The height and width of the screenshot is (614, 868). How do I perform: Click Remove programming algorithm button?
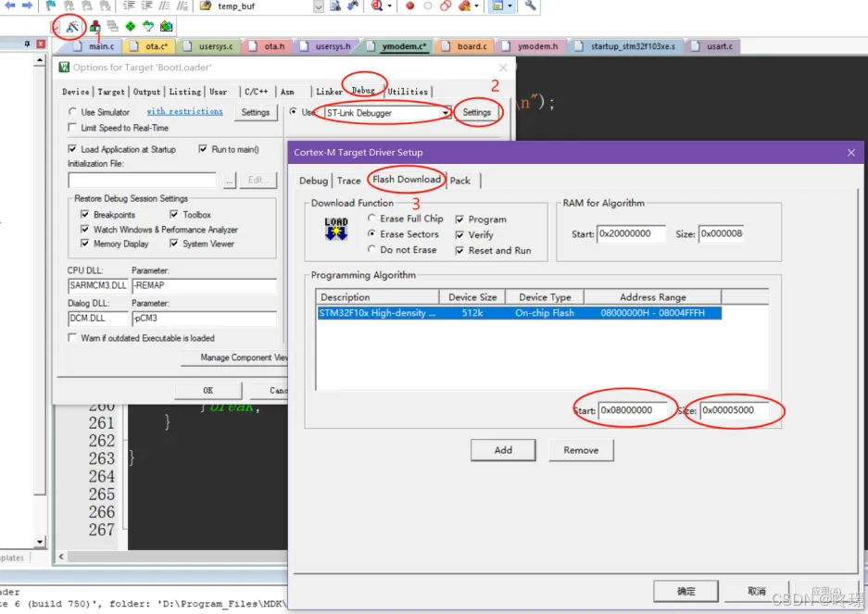(581, 450)
